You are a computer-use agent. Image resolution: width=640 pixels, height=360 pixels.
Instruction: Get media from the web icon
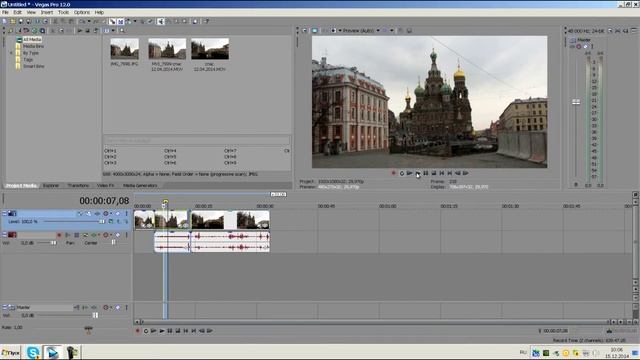tap(42, 31)
